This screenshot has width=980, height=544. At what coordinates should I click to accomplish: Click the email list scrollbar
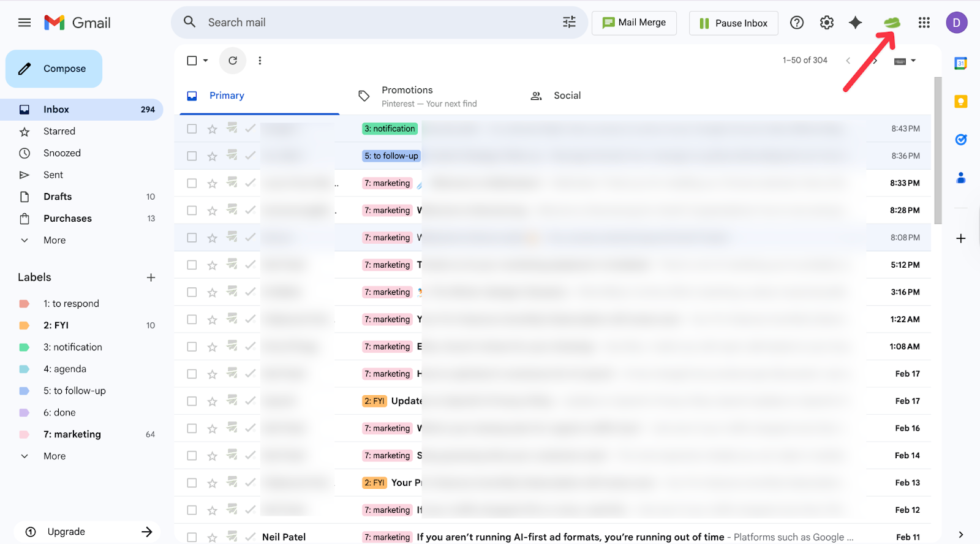938,151
